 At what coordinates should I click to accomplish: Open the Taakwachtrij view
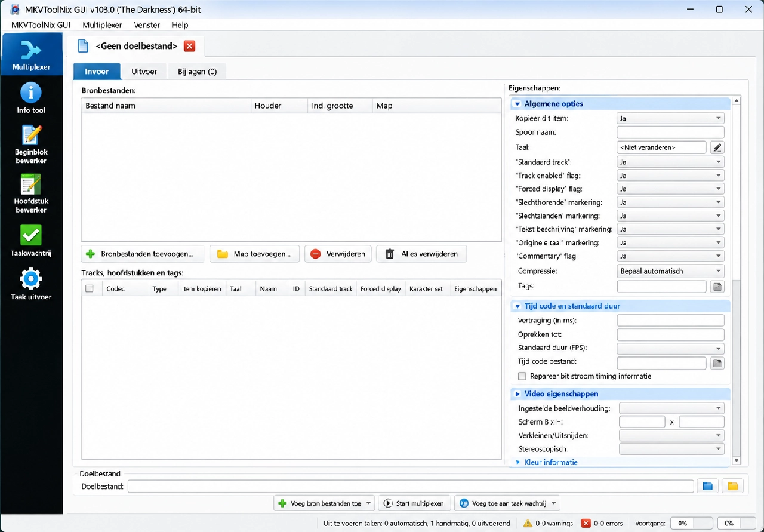coord(31,240)
